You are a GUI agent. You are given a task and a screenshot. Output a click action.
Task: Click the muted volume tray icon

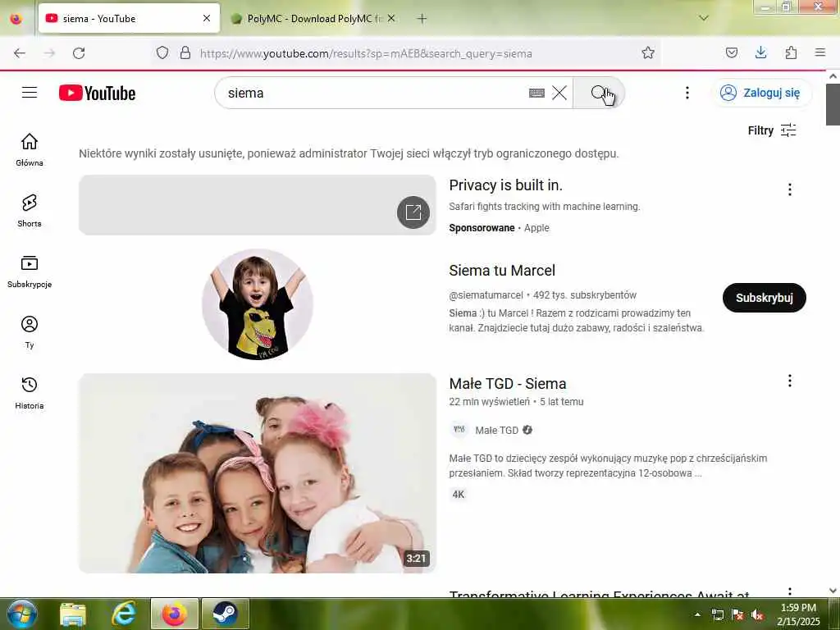[757, 615]
